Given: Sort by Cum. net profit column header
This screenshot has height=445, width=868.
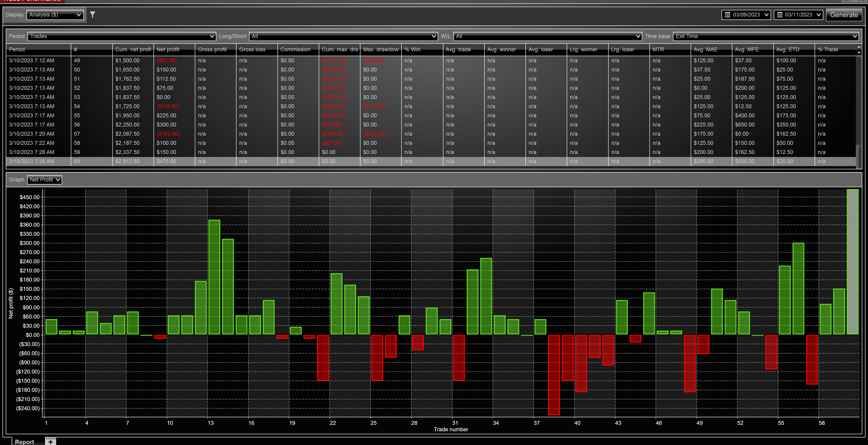Looking at the screenshot, I should pyautogui.click(x=133, y=49).
